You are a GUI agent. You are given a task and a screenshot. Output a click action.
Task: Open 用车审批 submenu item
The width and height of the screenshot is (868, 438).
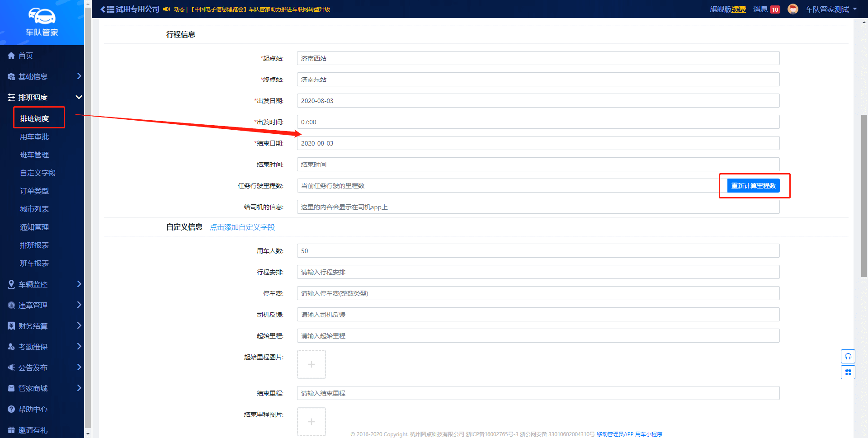pyautogui.click(x=34, y=137)
